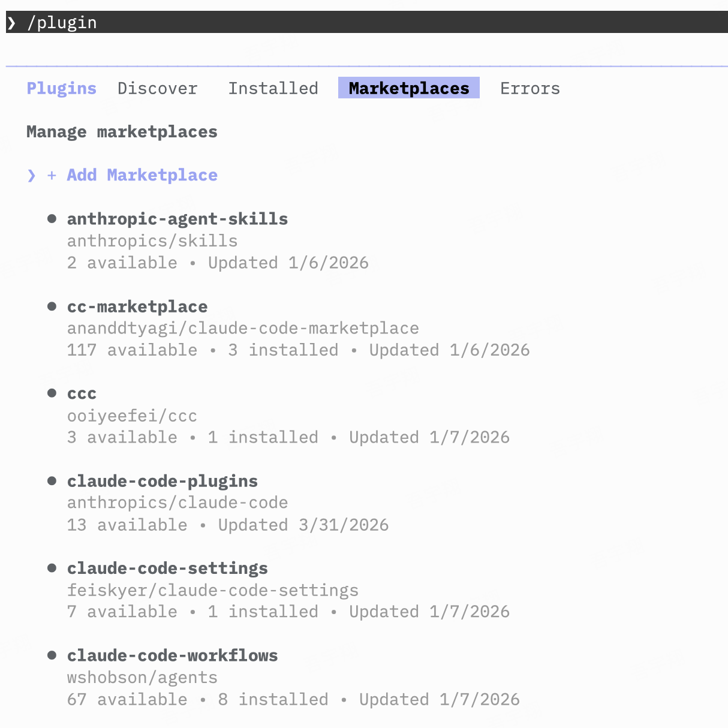Click the bullet icon beside claude-code-settings
The width and height of the screenshot is (728, 728).
52,568
